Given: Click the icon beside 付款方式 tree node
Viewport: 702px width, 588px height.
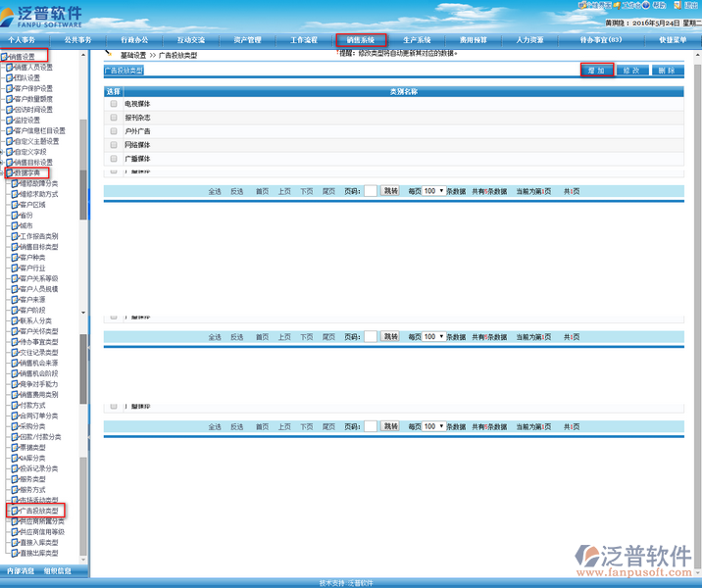Looking at the screenshot, I should point(16,404).
